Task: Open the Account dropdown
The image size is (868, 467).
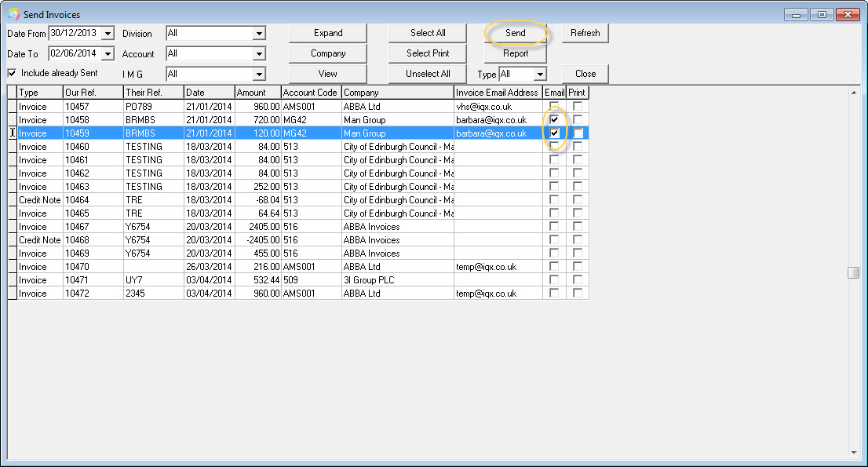Action: pyautogui.click(x=259, y=53)
